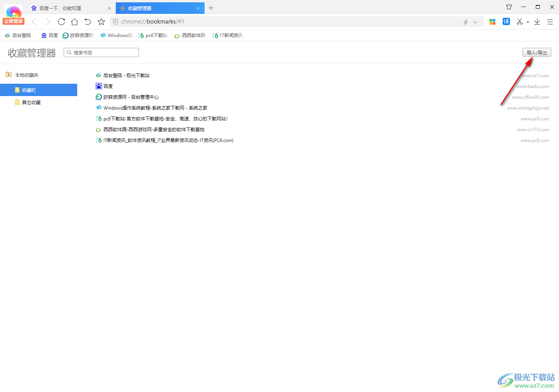559x392 pixels.
Task: Open 欧菲资源网 bookmark in bookmarks bar
Action: 78,35
